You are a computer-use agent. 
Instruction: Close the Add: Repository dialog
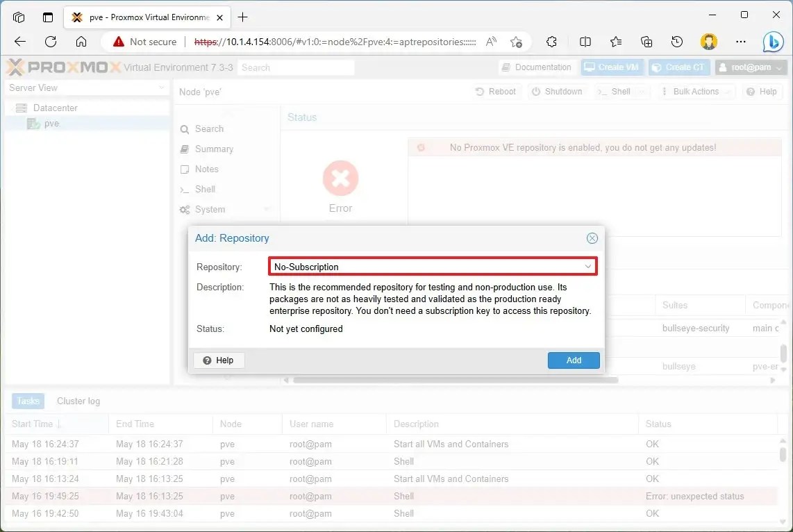(592, 238)
